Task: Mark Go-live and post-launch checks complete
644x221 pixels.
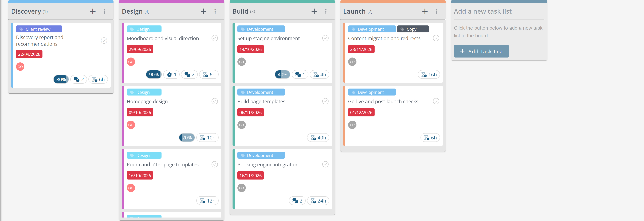Action: pyautogui.click(x=436, y=101)
